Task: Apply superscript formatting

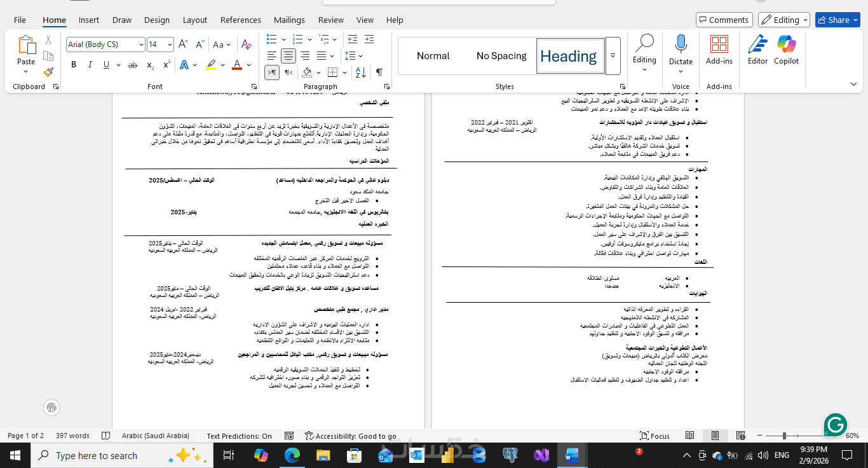Action: (166, 65)
